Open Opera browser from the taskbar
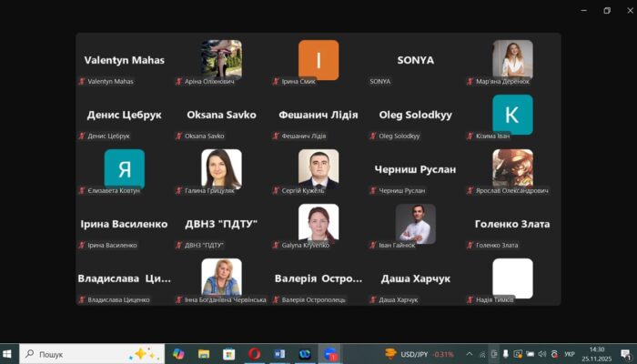The width and height of the screenshot is (637, 364). [x=254, y=353]
